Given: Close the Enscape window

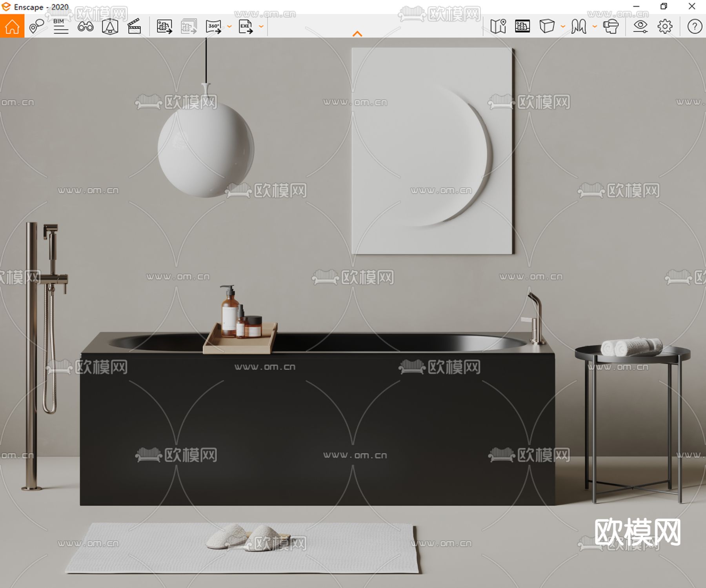Looking at the screenshot, I should coord(692,6).
